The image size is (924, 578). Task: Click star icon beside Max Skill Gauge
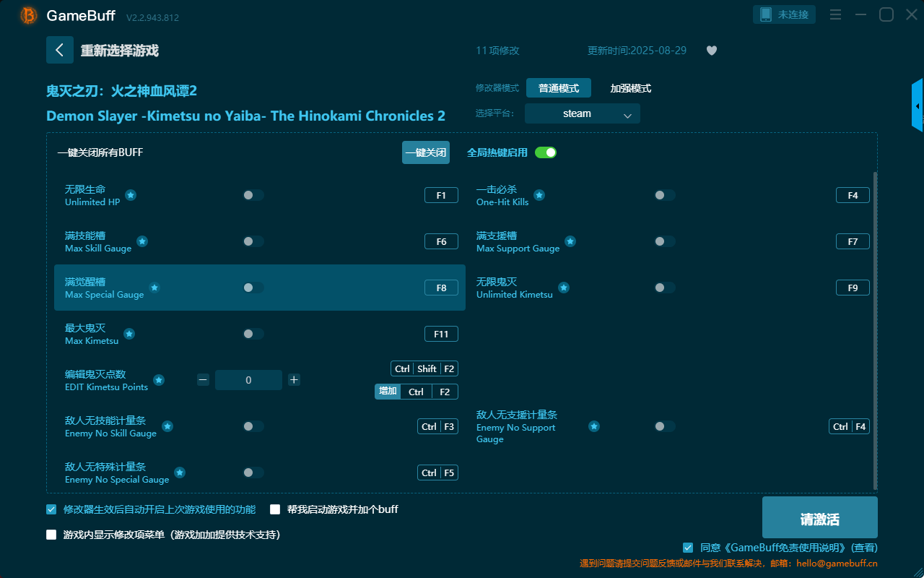coord(142,241)
